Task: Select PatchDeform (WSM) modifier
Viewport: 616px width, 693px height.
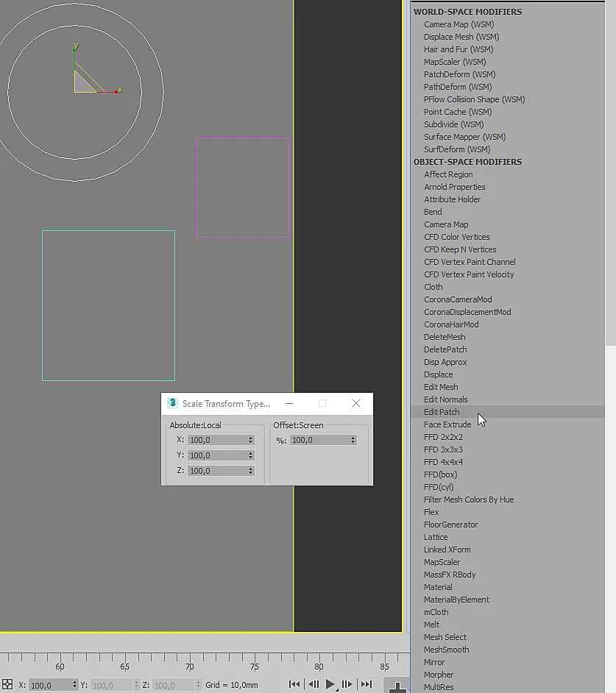Action: pyautogui.click(x=459, y=74)
